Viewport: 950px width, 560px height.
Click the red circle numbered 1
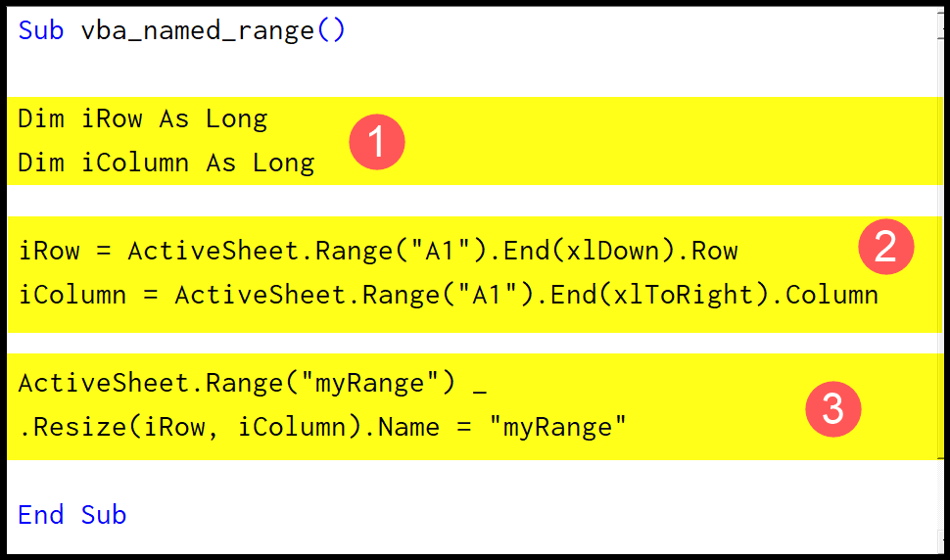(376, 143)
